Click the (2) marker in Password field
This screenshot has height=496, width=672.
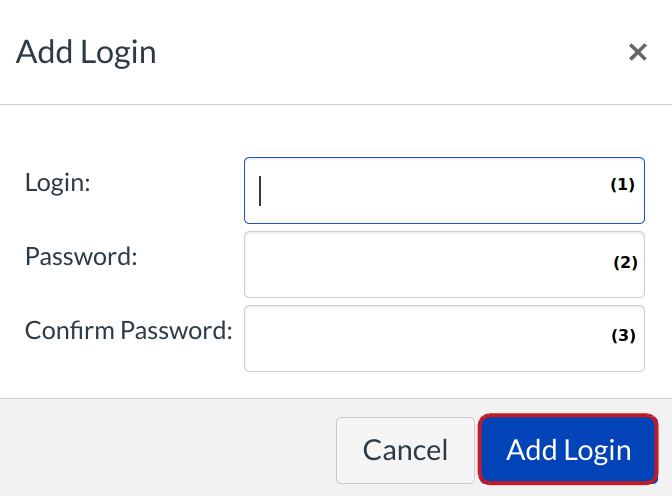point(625,263)
